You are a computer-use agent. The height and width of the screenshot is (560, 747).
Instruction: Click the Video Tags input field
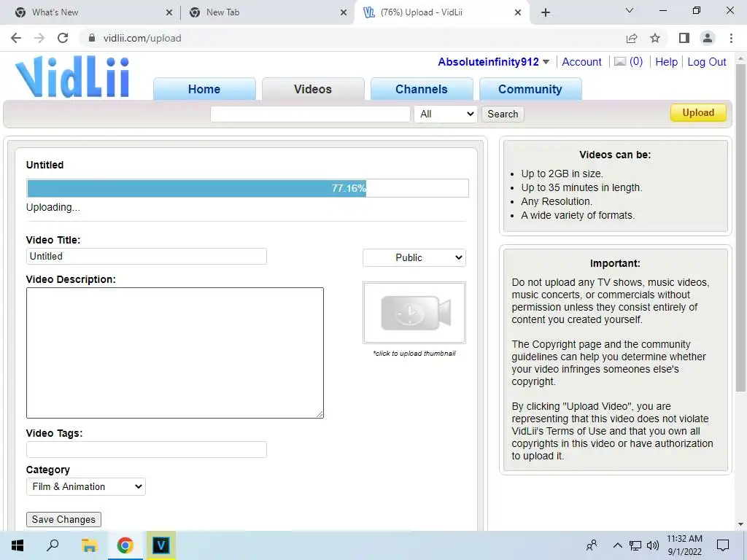click(x=146, y=449)
